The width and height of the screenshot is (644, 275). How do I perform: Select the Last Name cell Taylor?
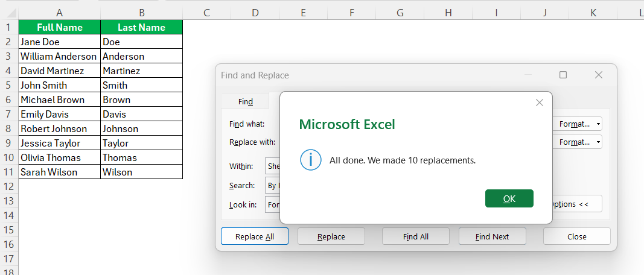pos(142,143)
